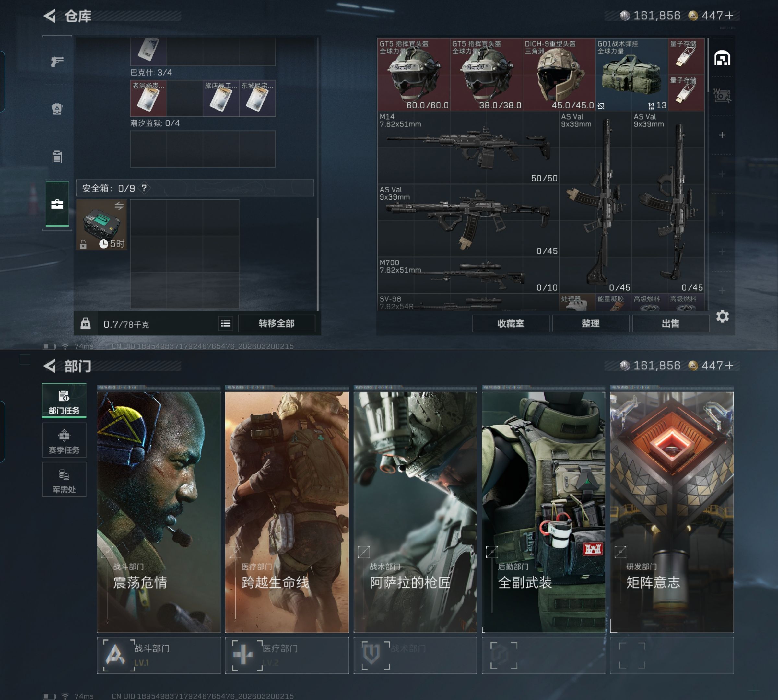778x700 pixels.
Task: Click the 出售 sell button
Action: [670, 323]
